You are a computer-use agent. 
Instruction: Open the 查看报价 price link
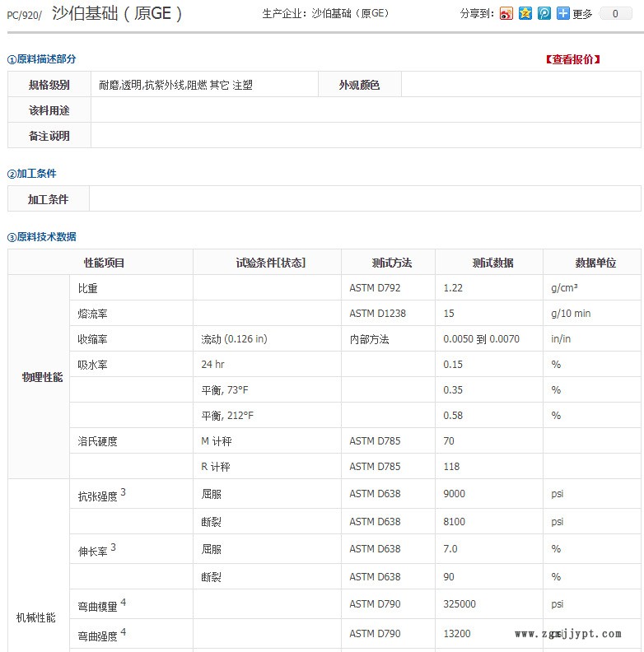pyautogui.click(x=572, y=59)
